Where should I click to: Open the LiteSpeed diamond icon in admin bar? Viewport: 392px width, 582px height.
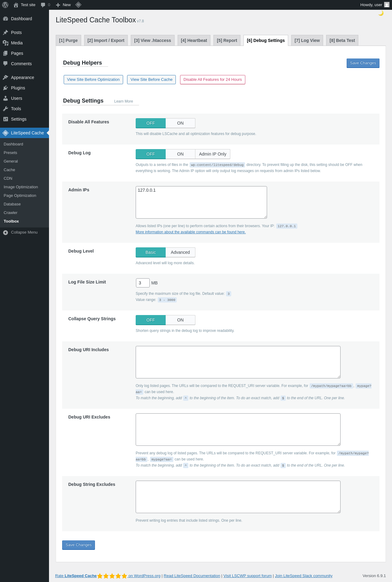coord(78,5)
